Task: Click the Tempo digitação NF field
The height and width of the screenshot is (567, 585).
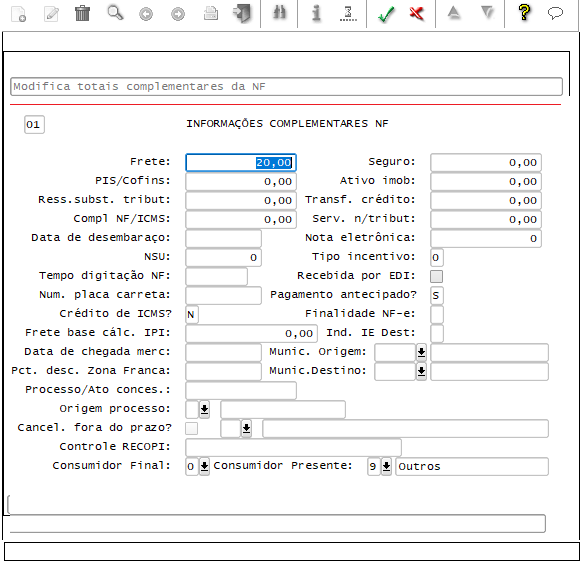Action: [216, 276]
